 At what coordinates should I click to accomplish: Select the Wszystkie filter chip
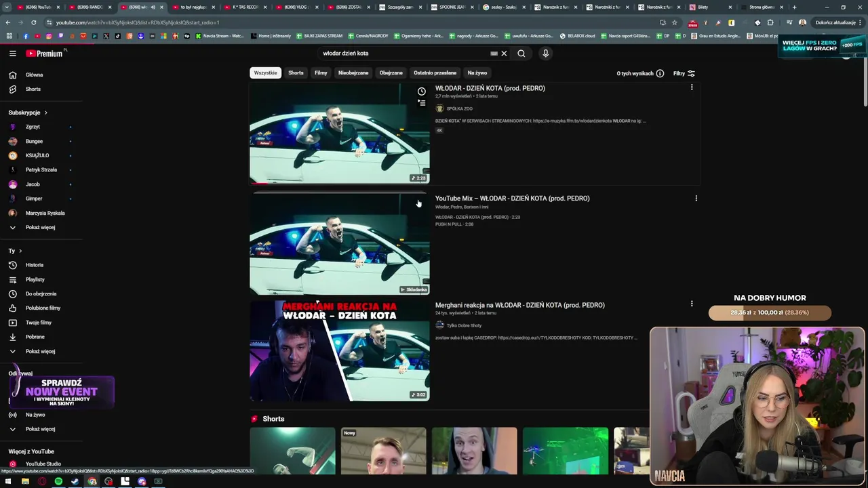[x=265, y=73]
